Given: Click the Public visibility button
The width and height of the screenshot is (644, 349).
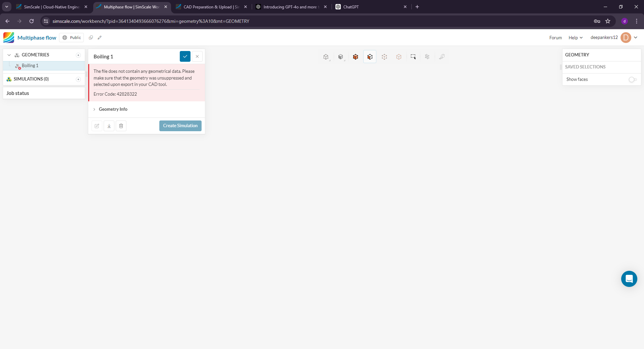Looking at the screenshot, I should coord(71,38).
